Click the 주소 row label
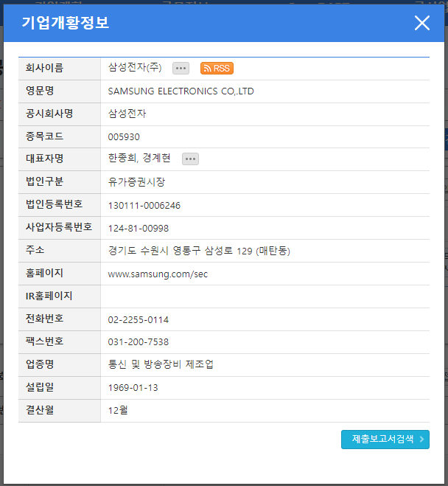The height and width of the screenshot is (486, 448). pos(35,250)
